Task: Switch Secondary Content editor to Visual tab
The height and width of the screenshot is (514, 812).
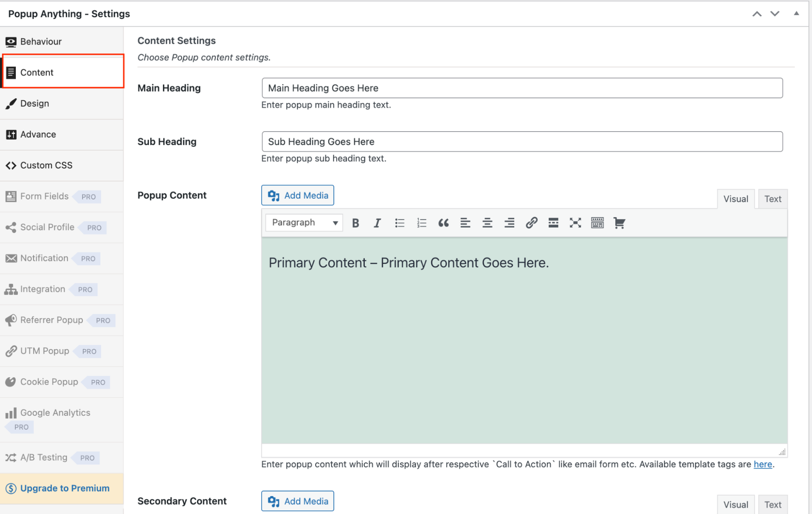Action: point(736,505)
